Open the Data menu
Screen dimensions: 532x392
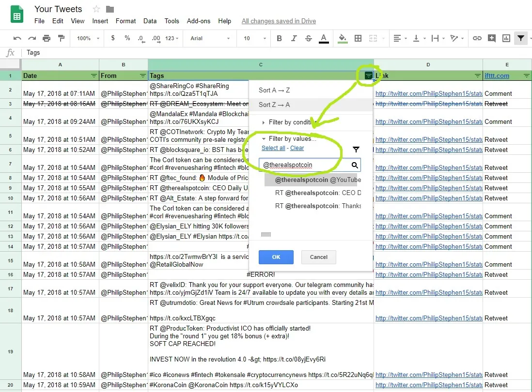pos(150,21)
